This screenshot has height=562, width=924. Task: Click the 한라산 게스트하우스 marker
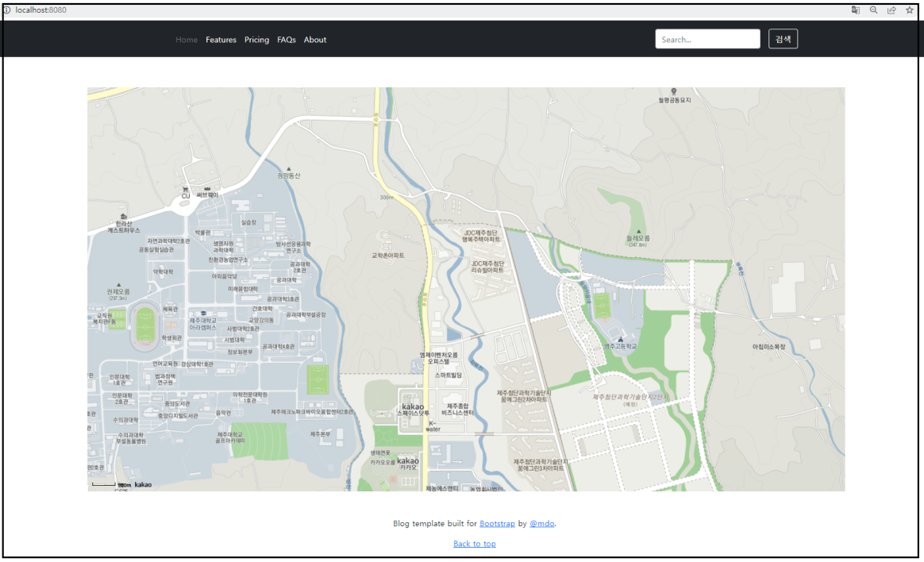(x=124, y=225)
